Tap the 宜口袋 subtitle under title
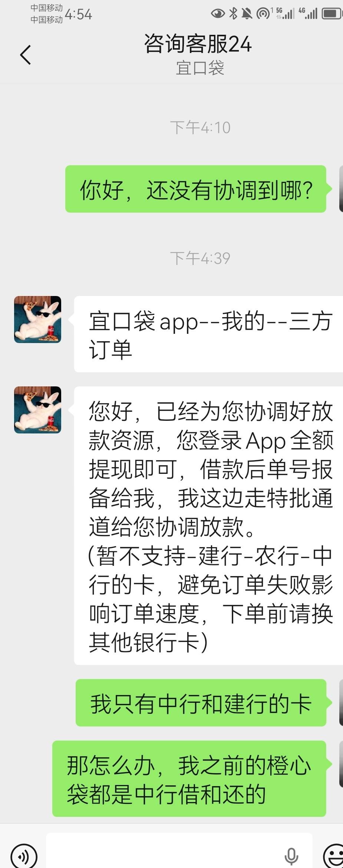The width and height of the screenshot is (343, 868). coord(200,68)
